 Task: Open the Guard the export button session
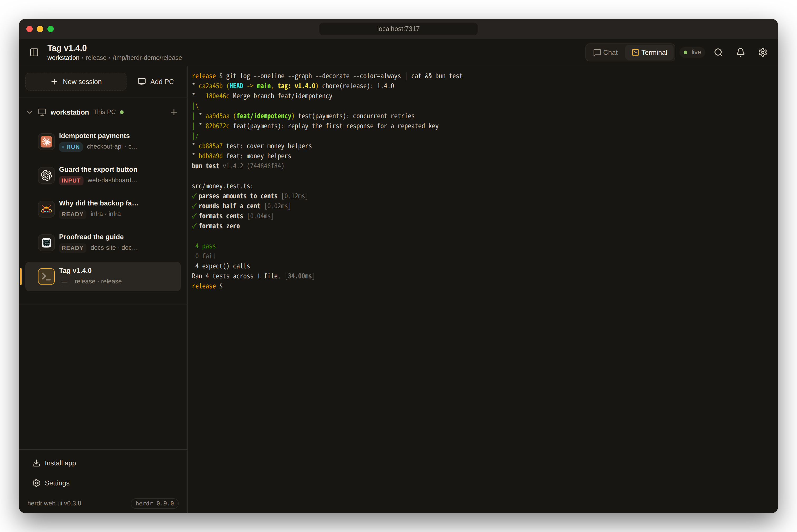point(103,175)
